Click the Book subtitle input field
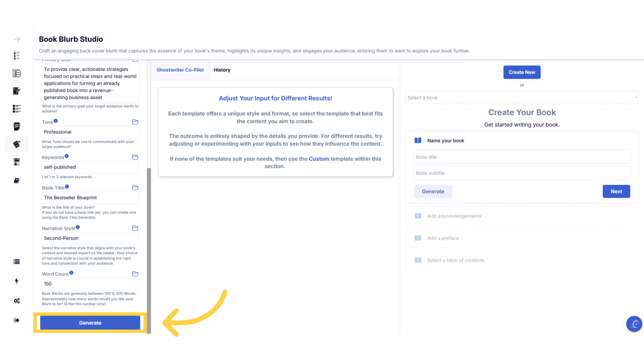 522,173
